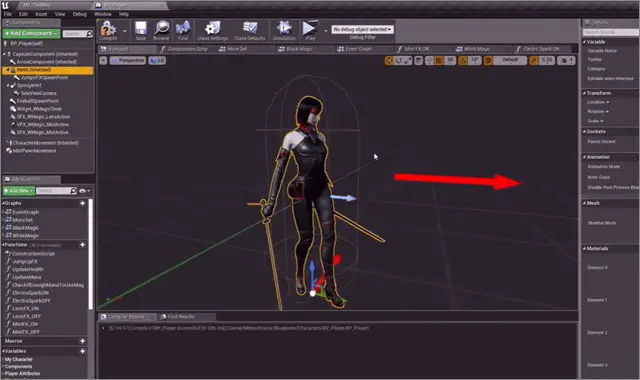The height and width of the screenshot is (380, 640).
Task: Open Class Settings
Action: pyautogui.click(x=212, y=30)
